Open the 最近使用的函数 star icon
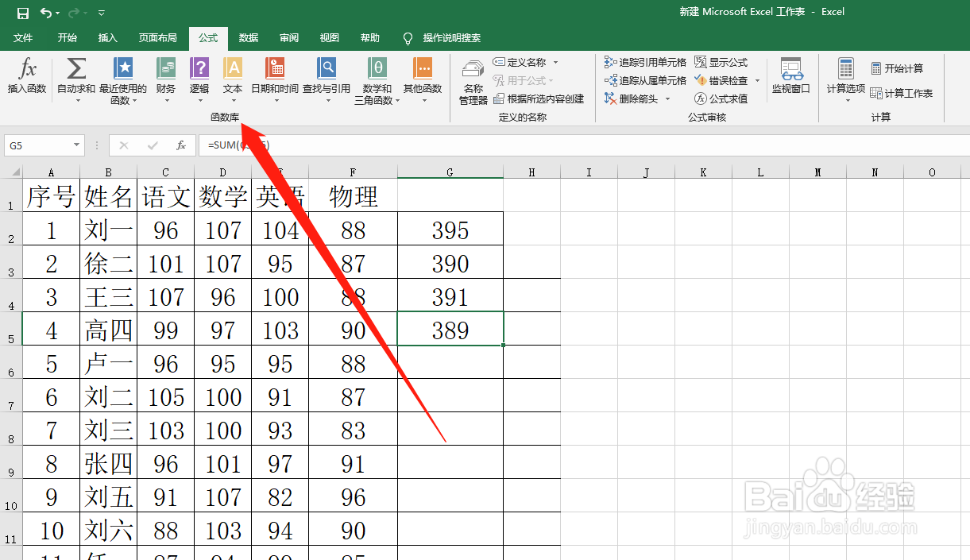 tap(123, 69)
